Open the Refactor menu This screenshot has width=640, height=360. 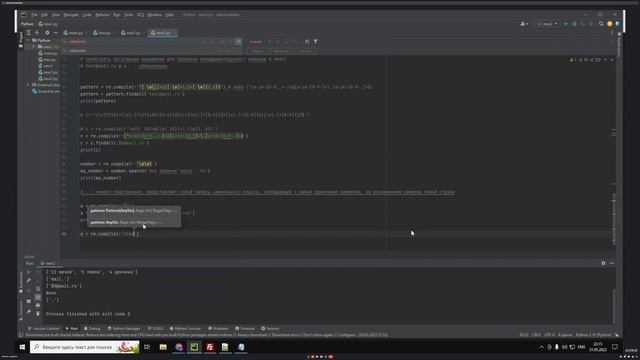click(102, 15)
